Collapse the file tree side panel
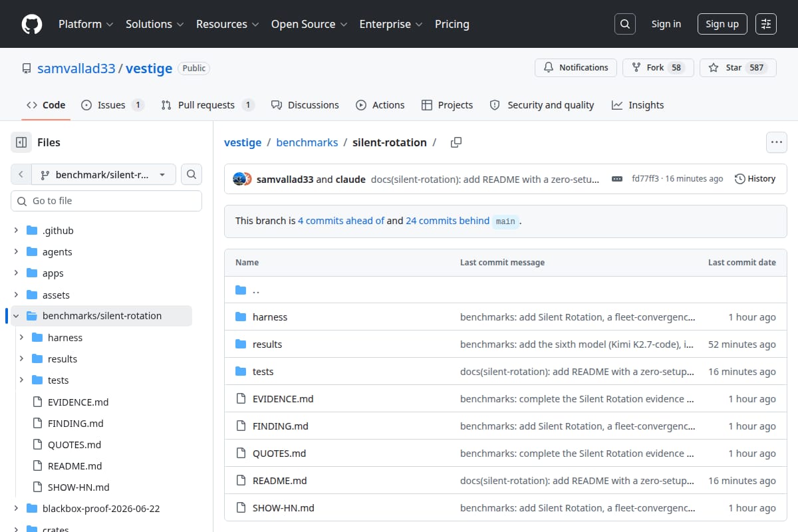Image resolution: width=798 pixels, height=532 pixels. tap(21, 142)
